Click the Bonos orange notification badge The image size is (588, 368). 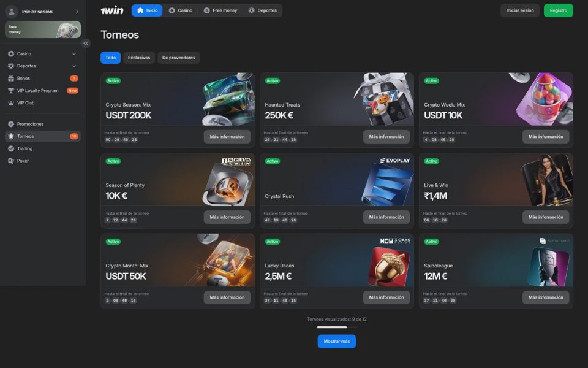74,78
